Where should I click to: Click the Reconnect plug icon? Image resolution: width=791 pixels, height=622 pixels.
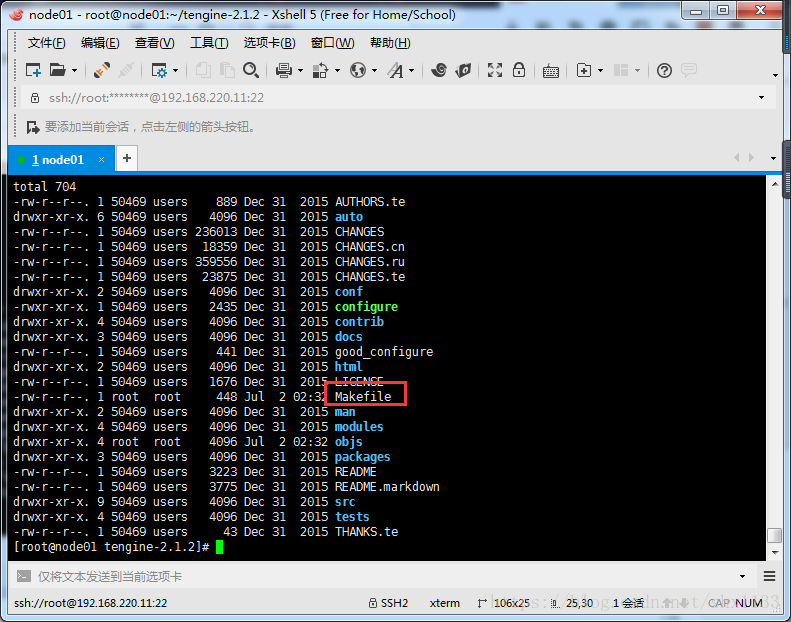tap(102, 71)
